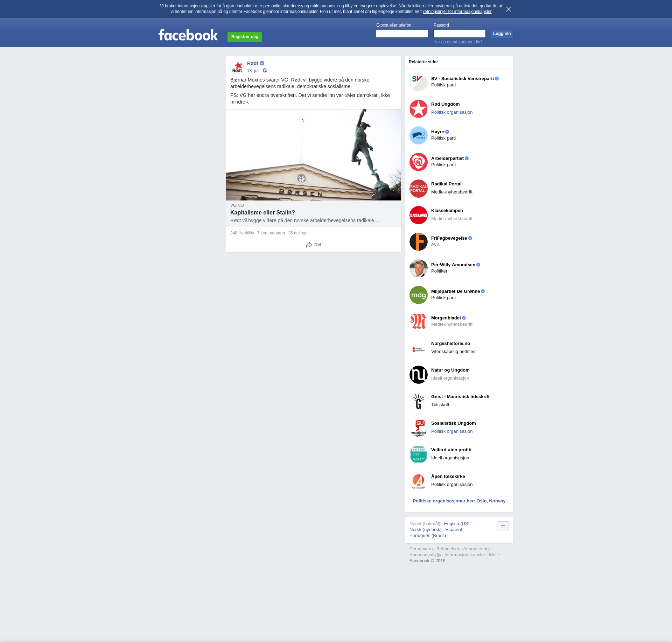Open SV Sosialistisk Venstreparti logo

[419, 82]
